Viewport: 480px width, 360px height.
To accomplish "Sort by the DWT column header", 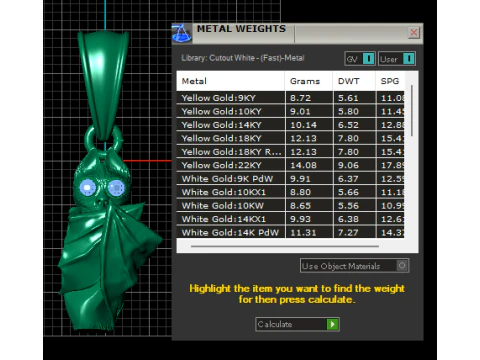I will 354,81.
